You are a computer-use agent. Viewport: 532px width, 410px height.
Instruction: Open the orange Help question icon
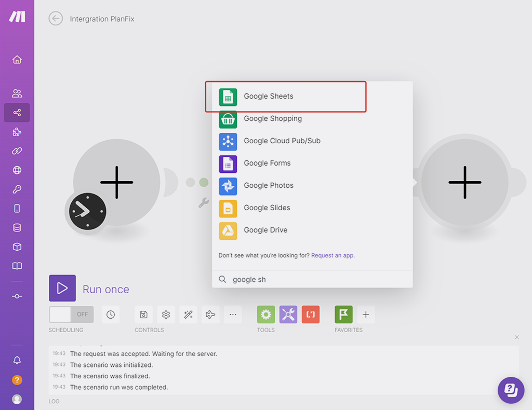coord(17,380)
